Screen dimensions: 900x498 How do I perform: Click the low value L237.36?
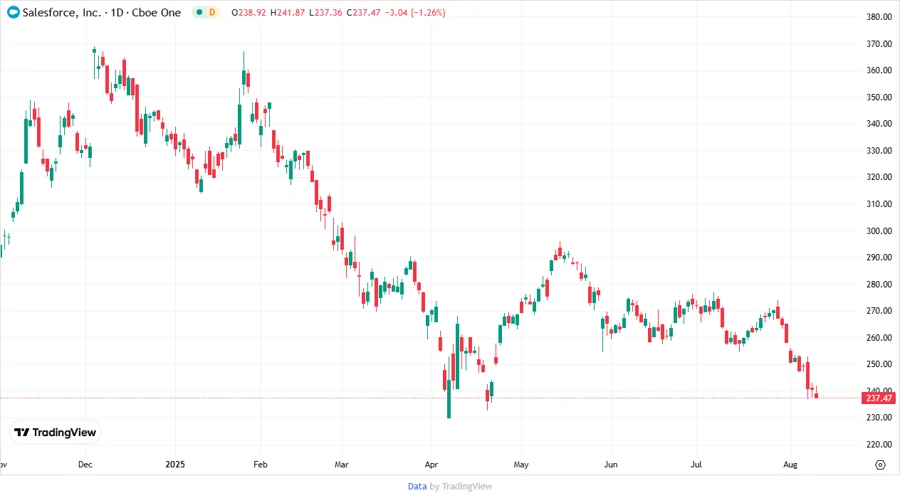coord(325,12)
